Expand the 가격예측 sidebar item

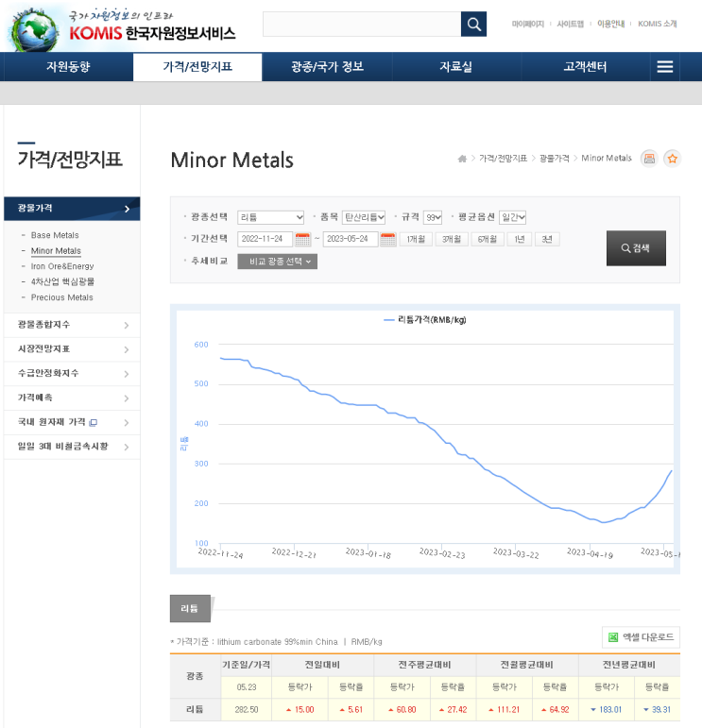coord(72,398)
